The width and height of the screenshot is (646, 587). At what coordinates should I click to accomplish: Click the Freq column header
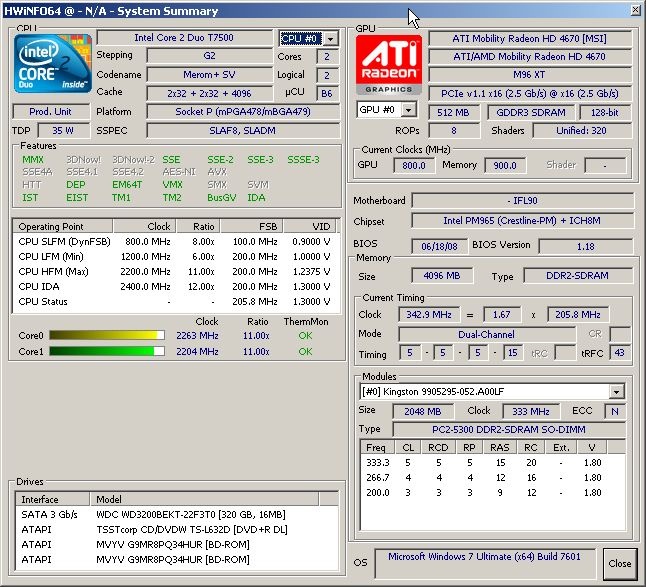click(x=377, y=447)
